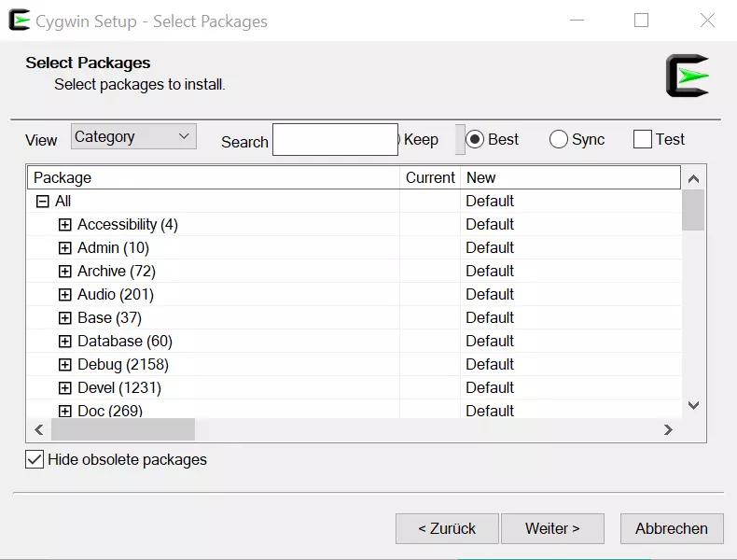
Task: Click the Weiter > button
Action: (552, 528)
